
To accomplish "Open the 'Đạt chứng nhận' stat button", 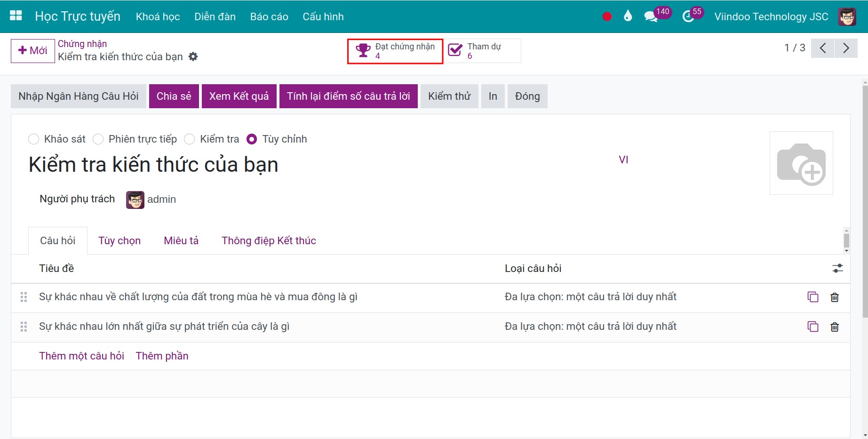I will pyautogui.click(x=395, y=51).
